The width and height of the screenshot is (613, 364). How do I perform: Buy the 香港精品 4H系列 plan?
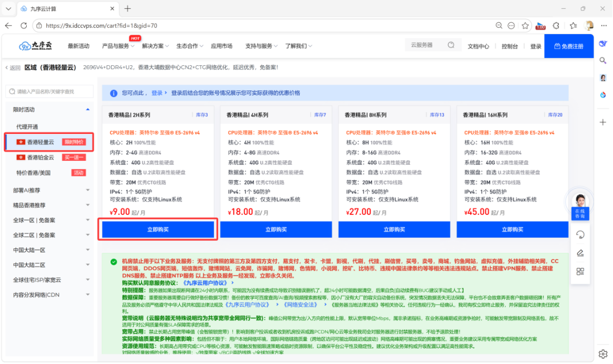click(x=276, y=229)
